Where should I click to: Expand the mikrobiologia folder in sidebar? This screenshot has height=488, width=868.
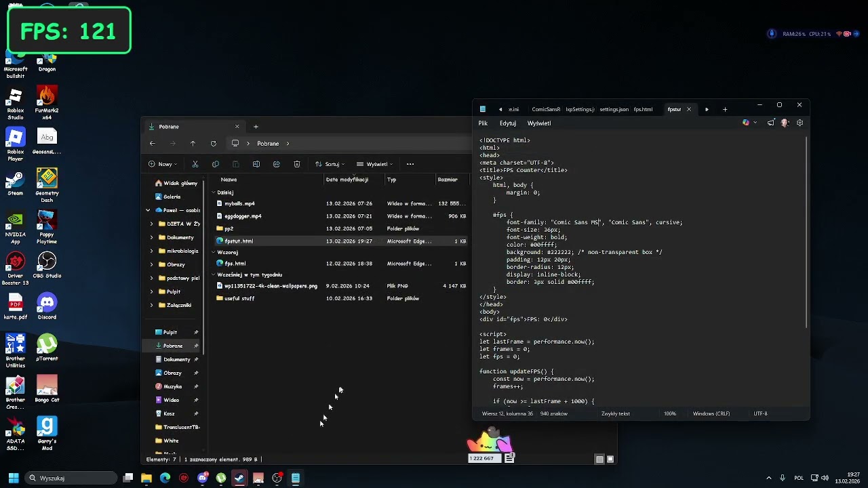coord(152,251)
